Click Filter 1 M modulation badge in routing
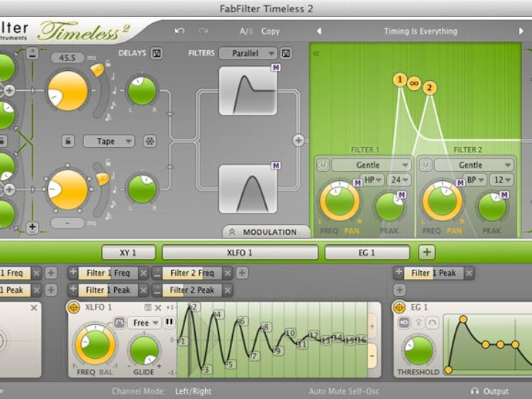 pos(276,68)
